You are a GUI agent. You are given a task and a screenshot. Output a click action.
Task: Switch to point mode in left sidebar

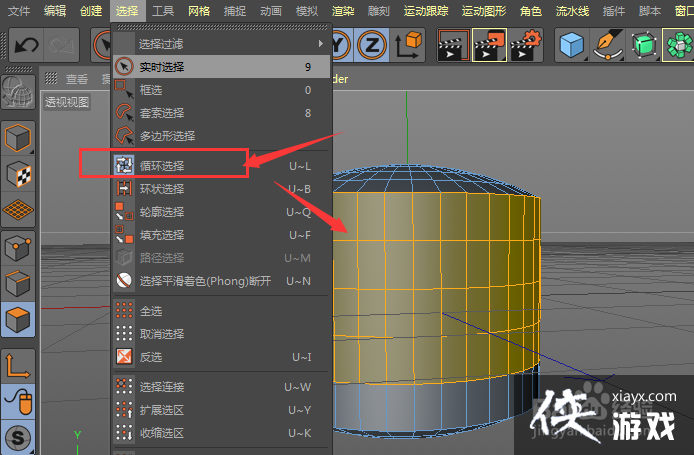click(x=18, y=247)
